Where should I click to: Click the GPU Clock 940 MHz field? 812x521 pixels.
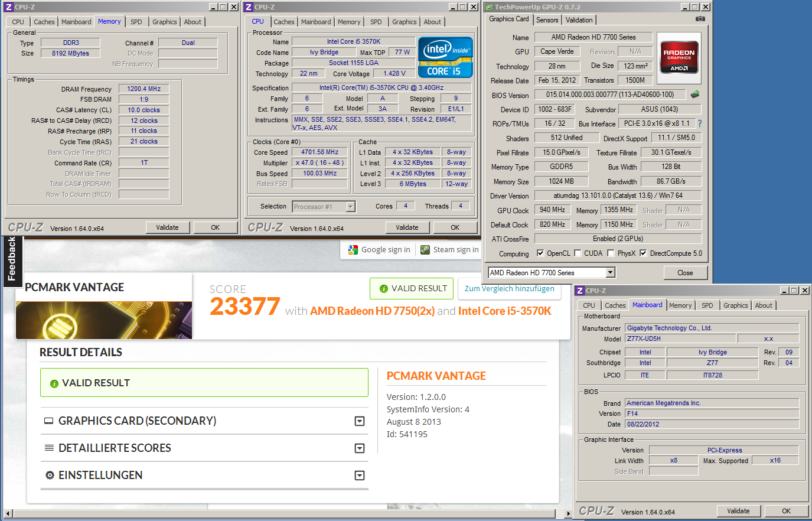coord(552,210)
